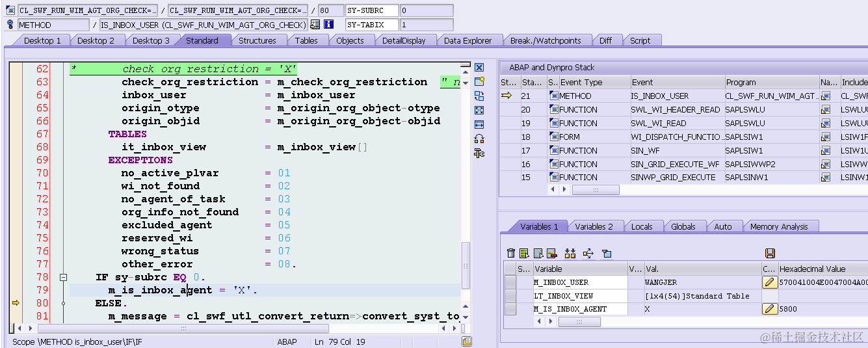The image size is (868, 348).
Task: Open the Diff tab
Action: 605,40
